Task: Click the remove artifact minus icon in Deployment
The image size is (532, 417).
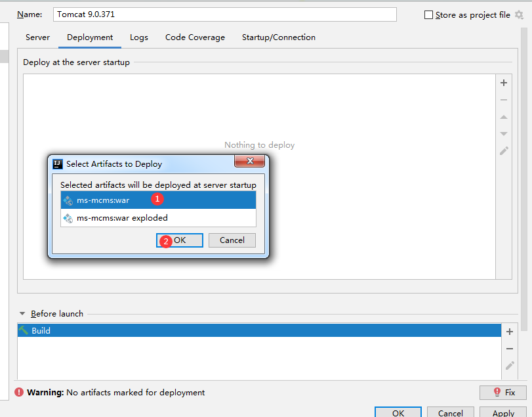Action: tap(504, 100)
